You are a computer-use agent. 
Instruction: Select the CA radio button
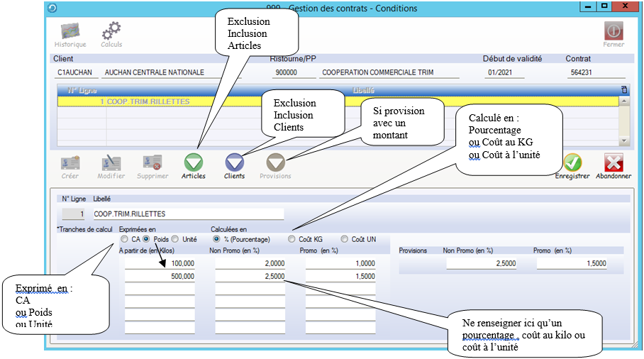point(124,240)
